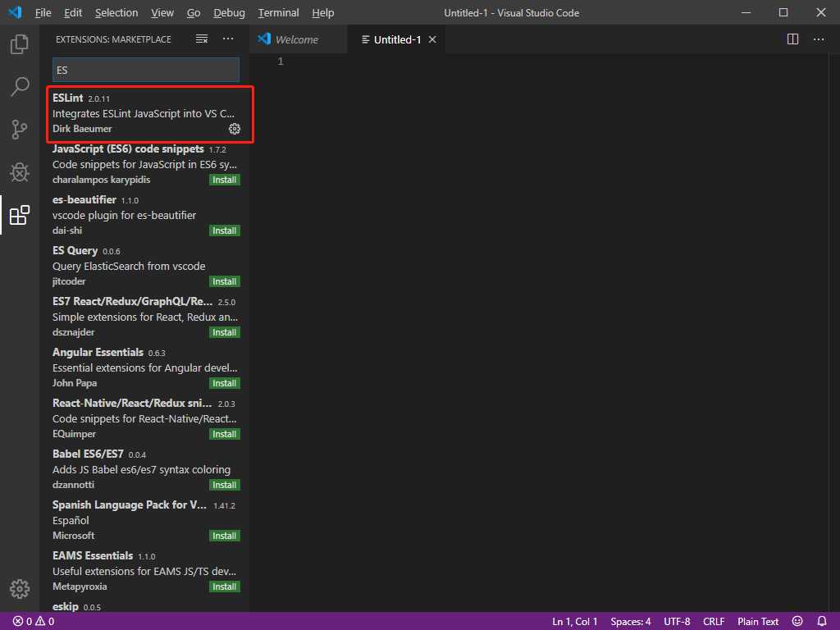This screenshot has height=630, width=840.
Task: Open the Help menu
Action: click(323, 12)
